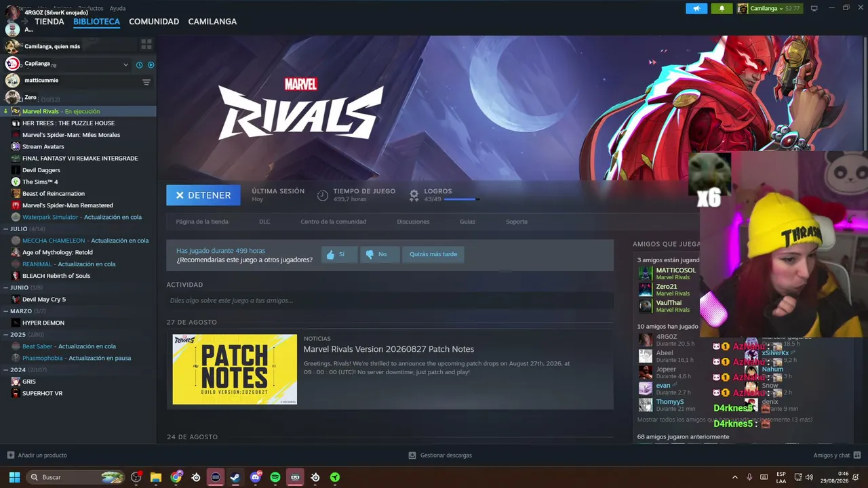Open Centro de la comunidad
This screenshot has width=868, height=488.
[333, 222]
